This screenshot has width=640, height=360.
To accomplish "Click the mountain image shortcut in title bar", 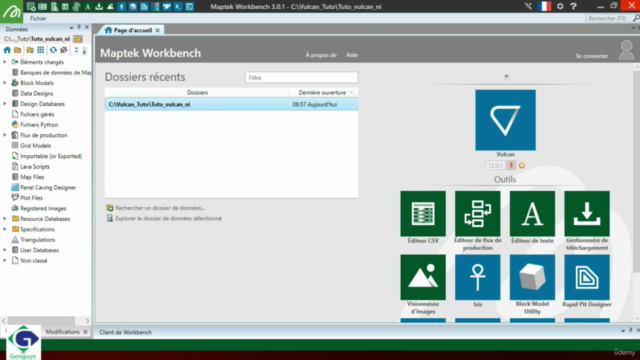I will click(x=110, y=7).
